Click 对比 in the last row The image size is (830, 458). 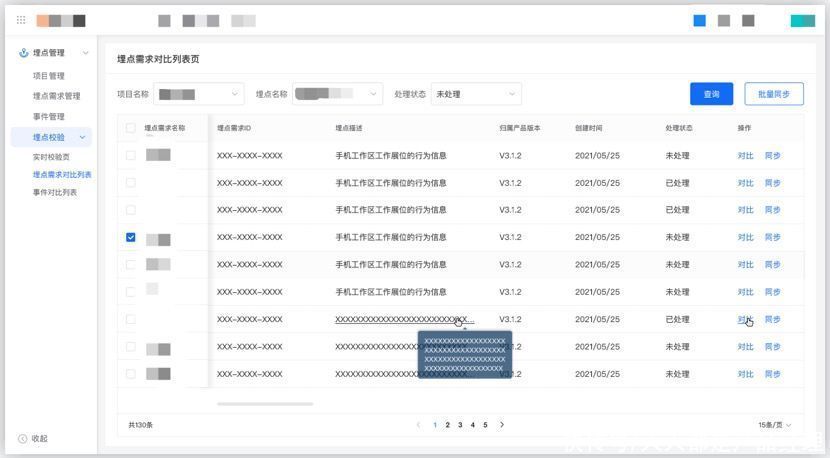[x=745, y=374]
